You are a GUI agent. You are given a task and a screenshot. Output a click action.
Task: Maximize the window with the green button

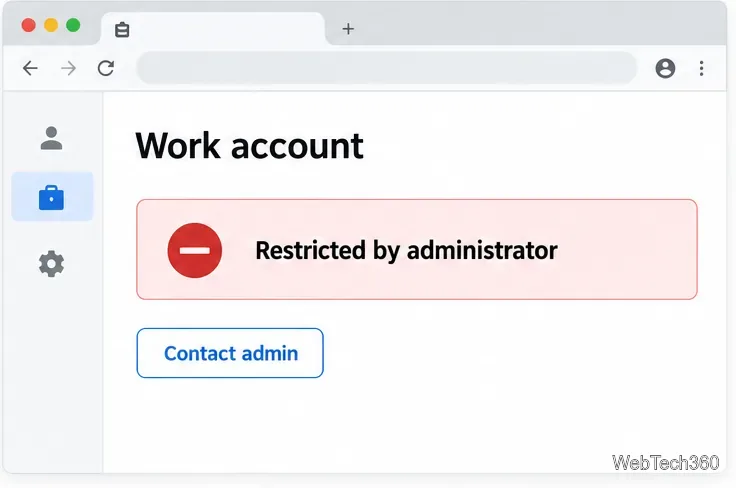(x=73, y=25)
